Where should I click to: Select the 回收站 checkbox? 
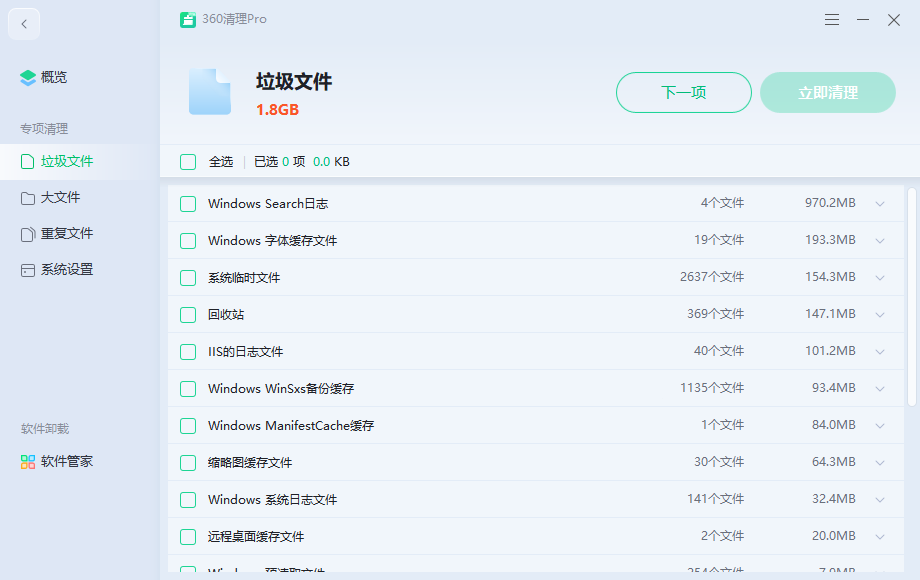[x=188, y=315]
